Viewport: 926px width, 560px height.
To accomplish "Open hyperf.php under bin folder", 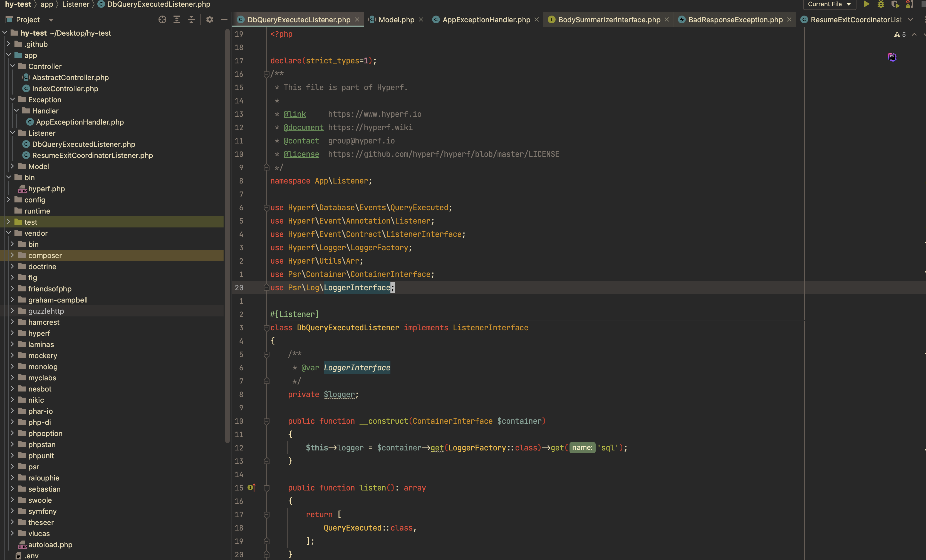I will point(47,189).
